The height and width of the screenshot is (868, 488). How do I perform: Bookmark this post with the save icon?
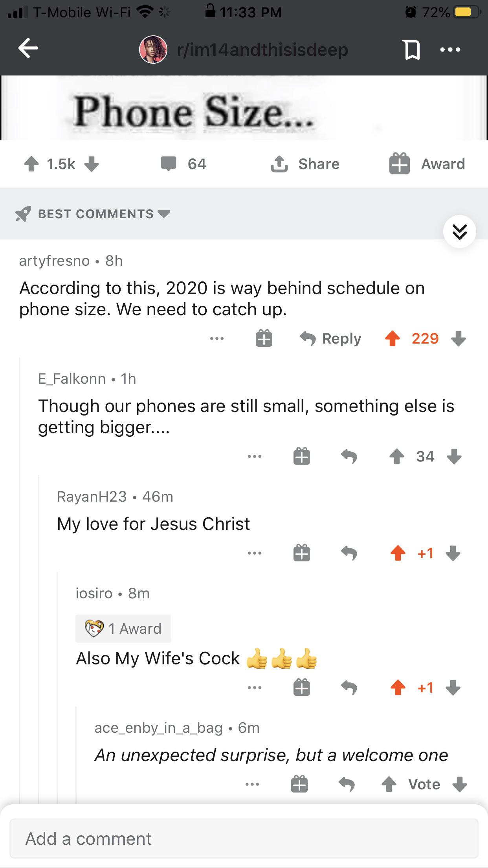411,50
